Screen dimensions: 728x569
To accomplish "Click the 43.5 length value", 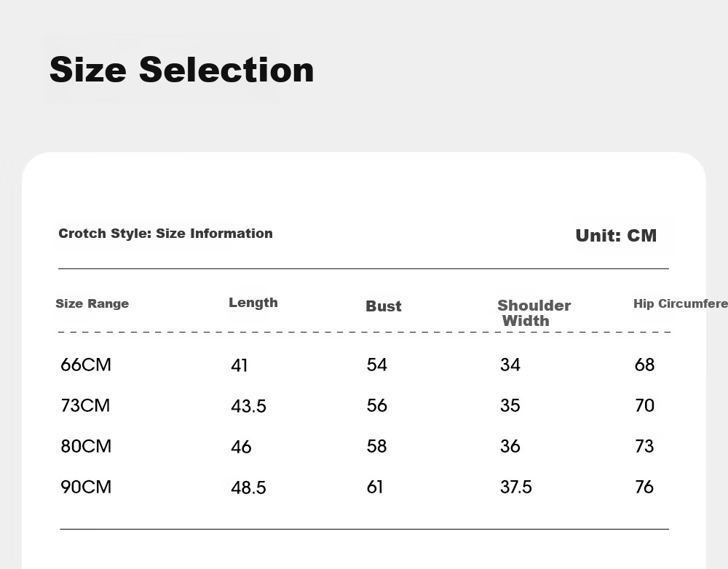I will coord(248,406).
